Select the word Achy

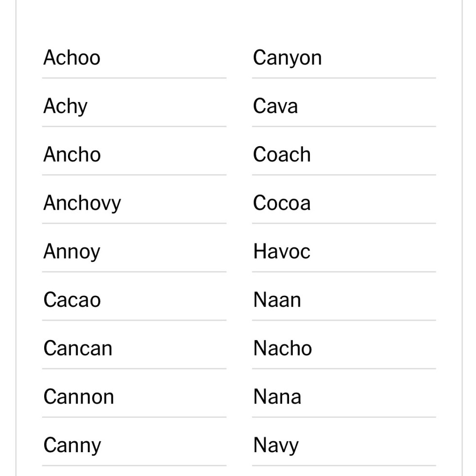tap(66, 106)
